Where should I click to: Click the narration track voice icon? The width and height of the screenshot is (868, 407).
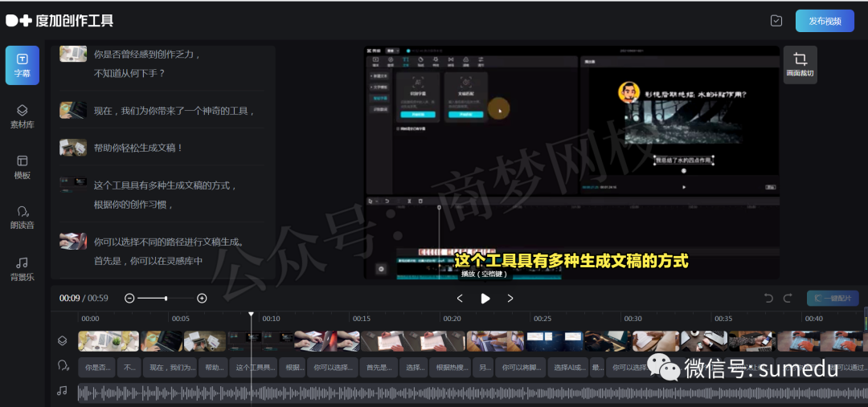click(63, 366)
